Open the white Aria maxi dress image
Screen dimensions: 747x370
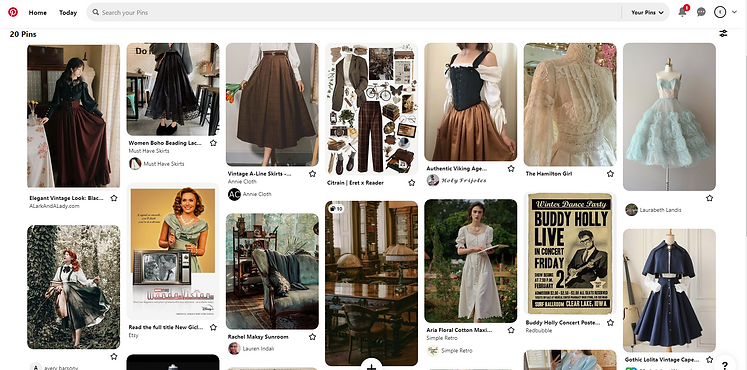click(471, 261)
